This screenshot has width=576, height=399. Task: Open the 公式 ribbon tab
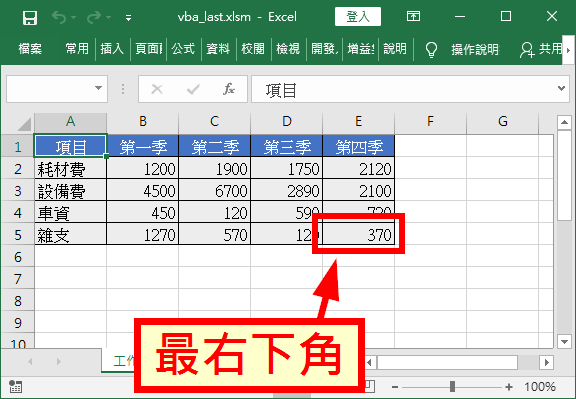(183, 48)
